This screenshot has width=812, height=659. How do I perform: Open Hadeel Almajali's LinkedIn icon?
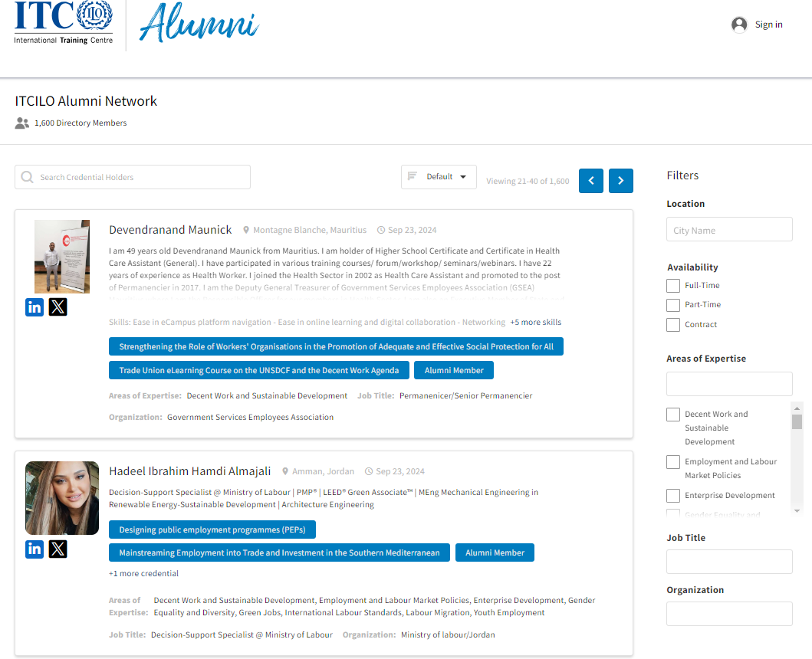(34, 549)
